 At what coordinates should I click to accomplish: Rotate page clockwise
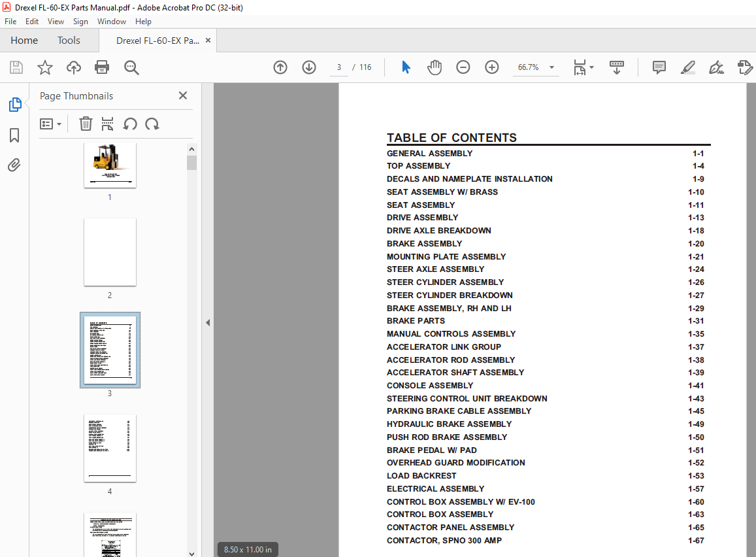[x=152, y=124]
